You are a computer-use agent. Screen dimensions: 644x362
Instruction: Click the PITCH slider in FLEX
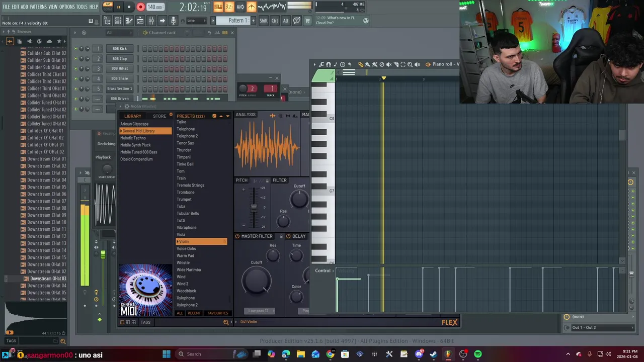tap(254, 207)
